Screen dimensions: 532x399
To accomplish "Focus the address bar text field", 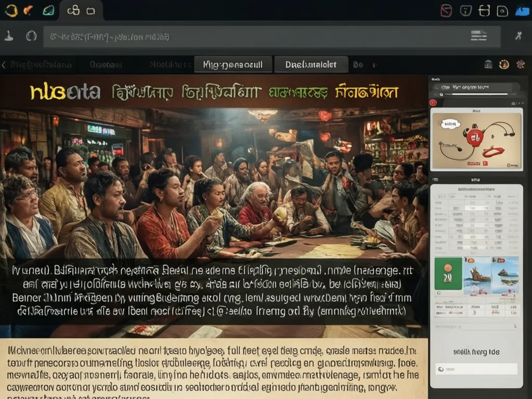I will [272, 36].
